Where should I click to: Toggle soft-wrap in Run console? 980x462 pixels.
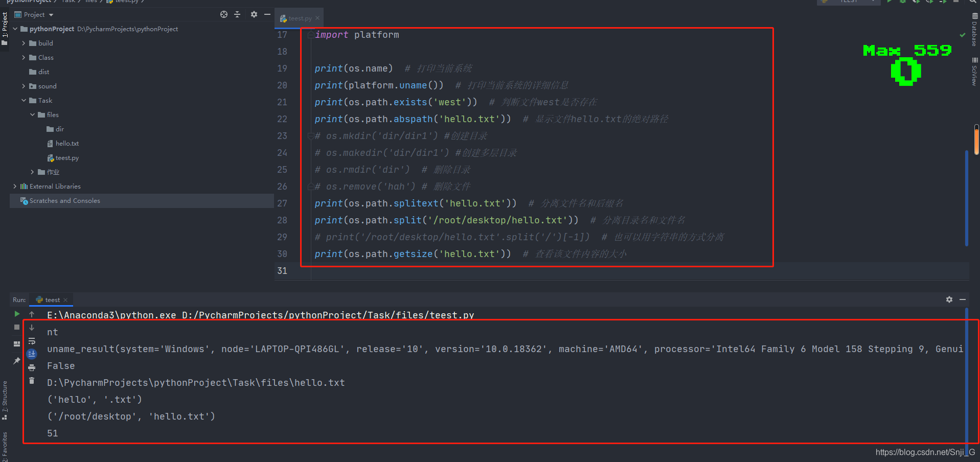tap(32, 341)
